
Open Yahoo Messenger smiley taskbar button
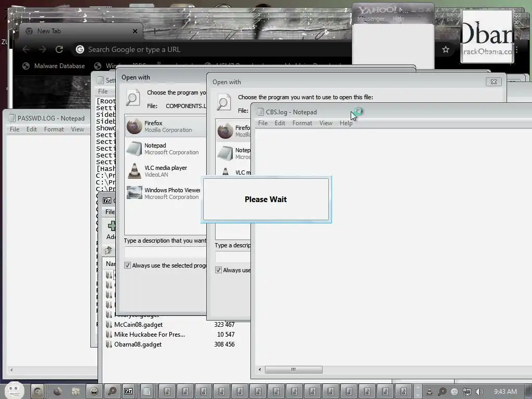(x=94, y=392)
